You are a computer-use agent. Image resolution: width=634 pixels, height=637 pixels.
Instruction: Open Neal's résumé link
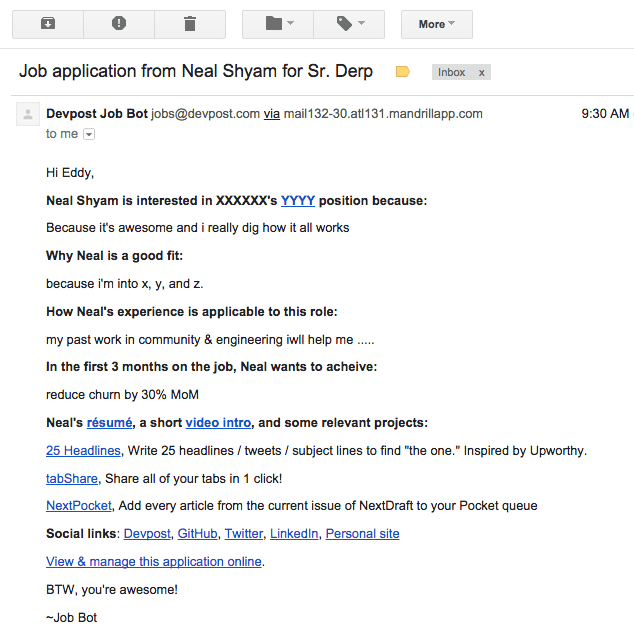point(109,423)
